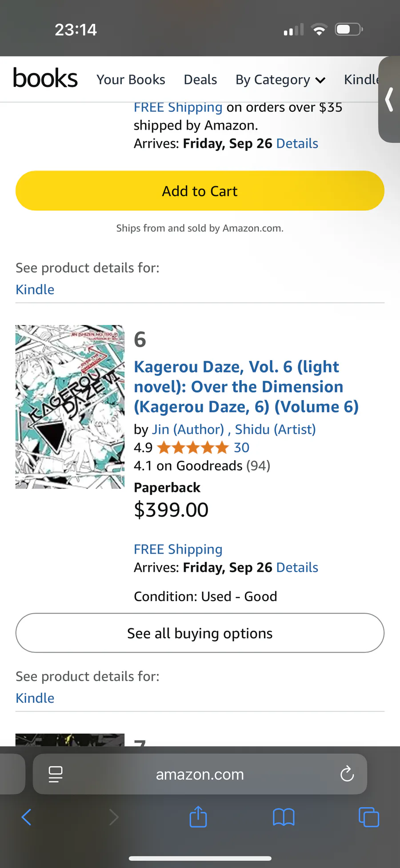Open the 5-star rating breakdown
The image size is (400, 868).
(x=192, y=448)
